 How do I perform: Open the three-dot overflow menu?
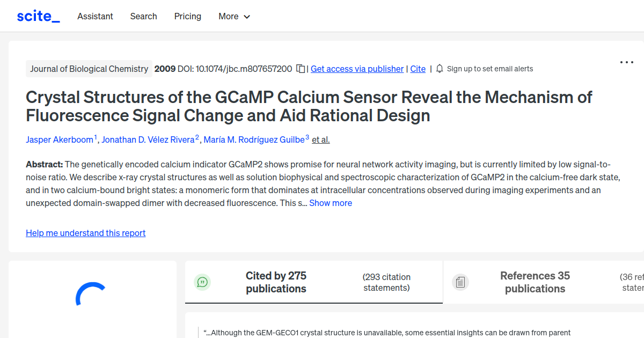[x=626, y=62]
